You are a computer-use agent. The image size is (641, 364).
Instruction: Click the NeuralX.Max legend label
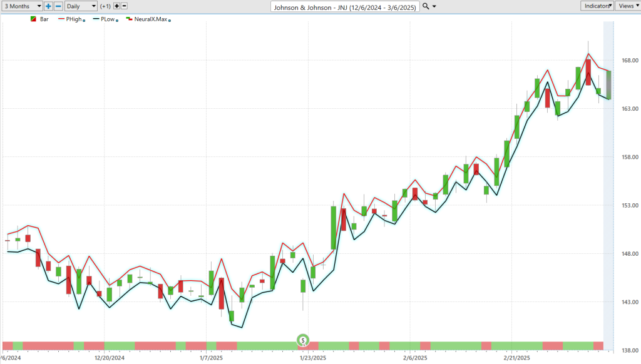coord(151,19)
